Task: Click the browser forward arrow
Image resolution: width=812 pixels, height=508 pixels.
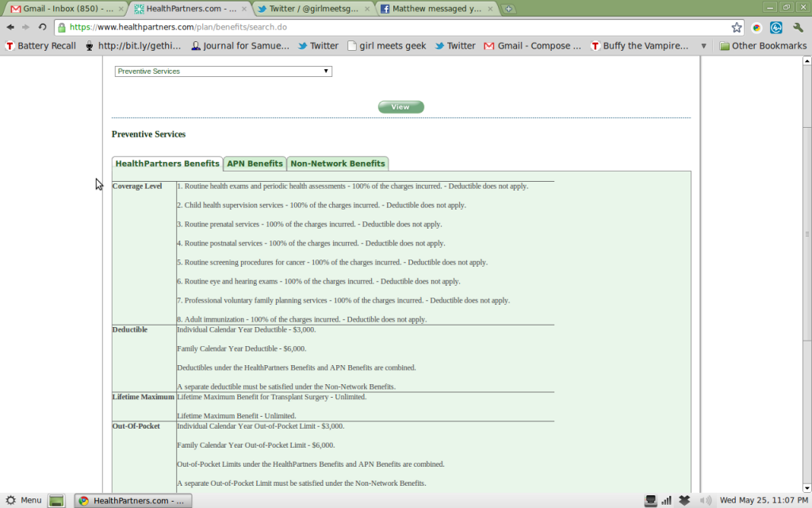Action: coord(25,27)
